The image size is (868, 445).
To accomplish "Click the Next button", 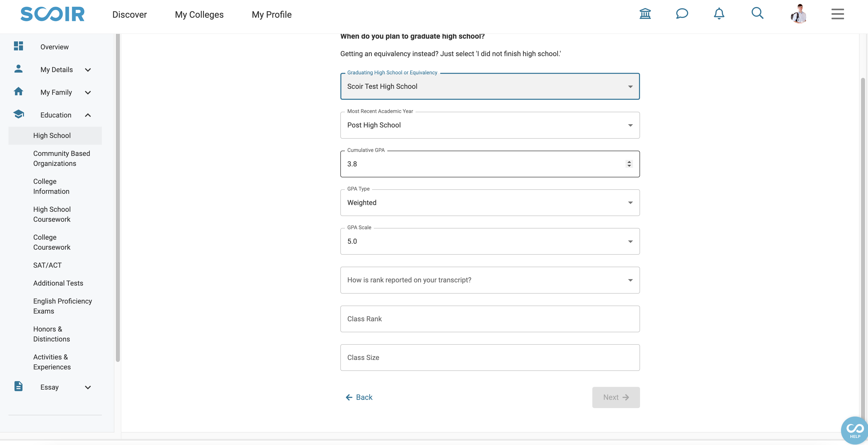I will click(x=616, y=398).
